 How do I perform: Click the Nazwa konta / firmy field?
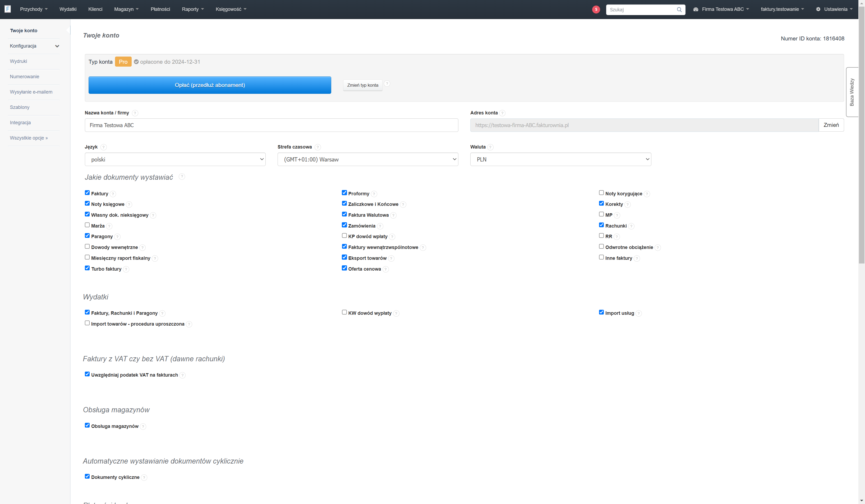271,125
